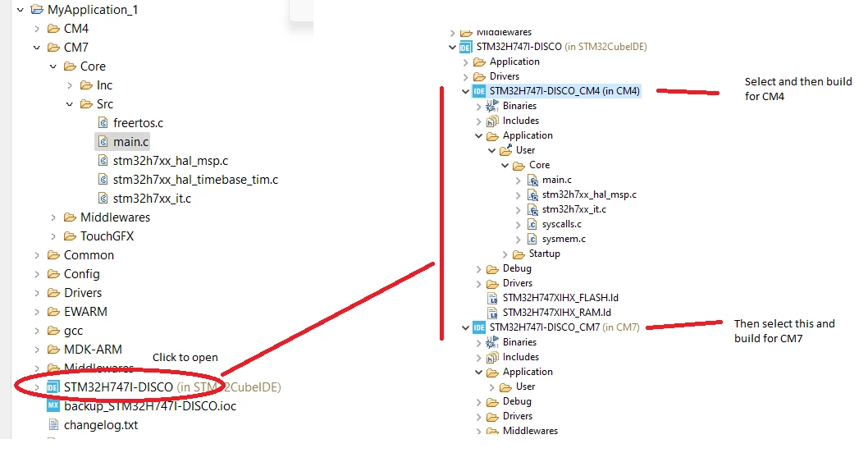Click the Config folder icon
868x462 pixels.
pyautogui.click(x=53, y=273)
